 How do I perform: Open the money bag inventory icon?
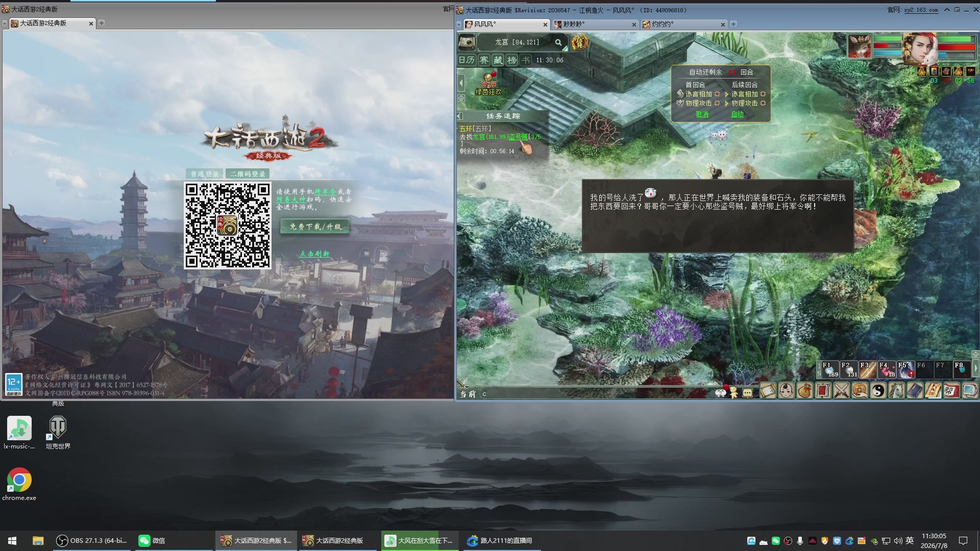click(x=805, y=391)
